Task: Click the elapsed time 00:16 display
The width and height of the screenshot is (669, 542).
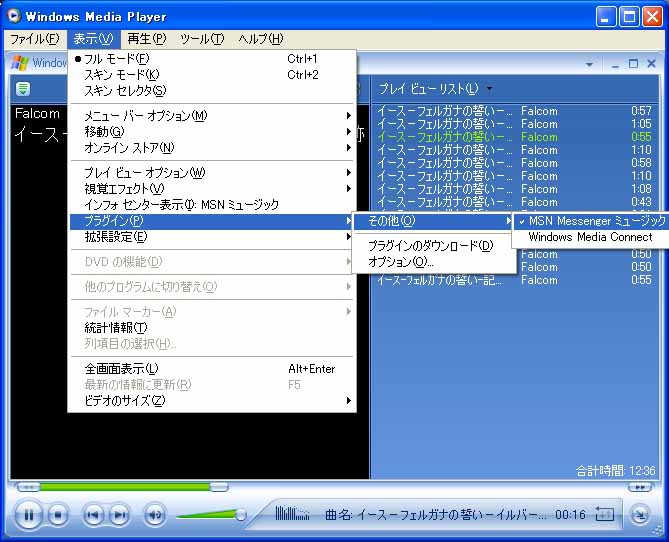Action: tap(570, 515)
